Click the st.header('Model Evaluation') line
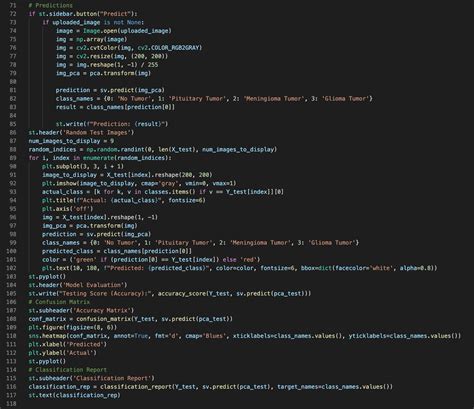This screenshot has width=474, height=409. [78, 285]
